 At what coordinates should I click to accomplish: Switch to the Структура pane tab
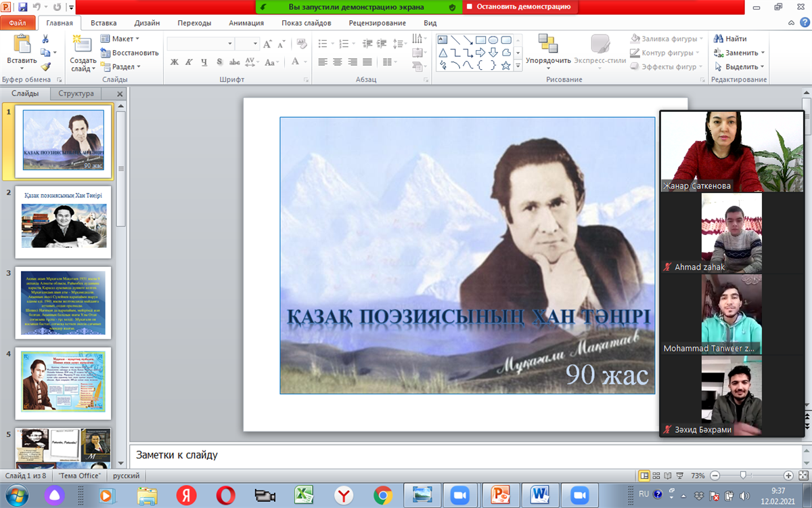[76, 94]
